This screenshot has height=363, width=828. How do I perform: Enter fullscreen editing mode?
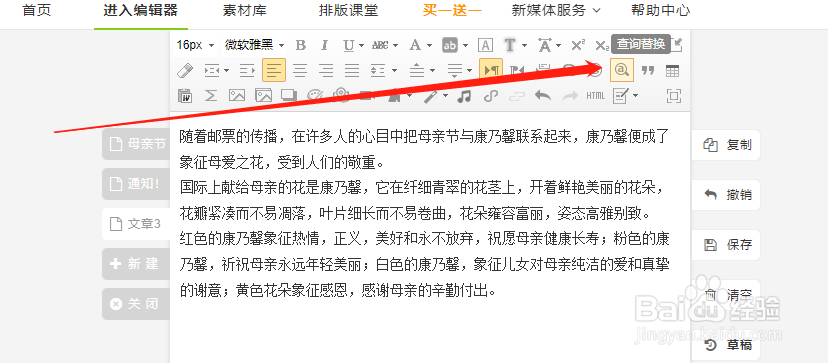click(674, 96)
